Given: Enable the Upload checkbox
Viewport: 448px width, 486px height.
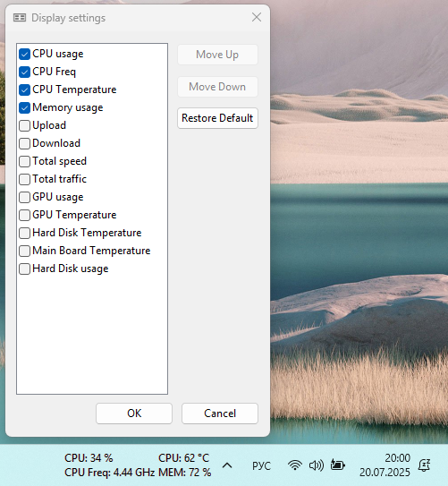Looking at the screenshot, I should (x=24, y=125).
